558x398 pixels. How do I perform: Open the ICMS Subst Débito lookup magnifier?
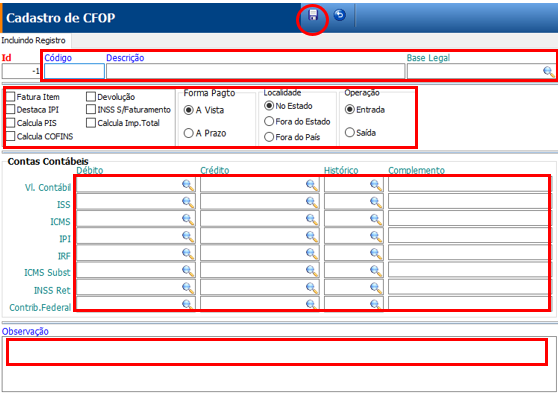(188, 271)
